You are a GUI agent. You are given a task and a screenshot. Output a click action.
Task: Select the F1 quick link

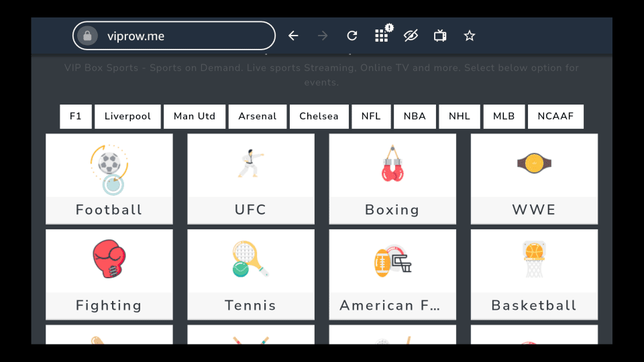coord(76,117)
